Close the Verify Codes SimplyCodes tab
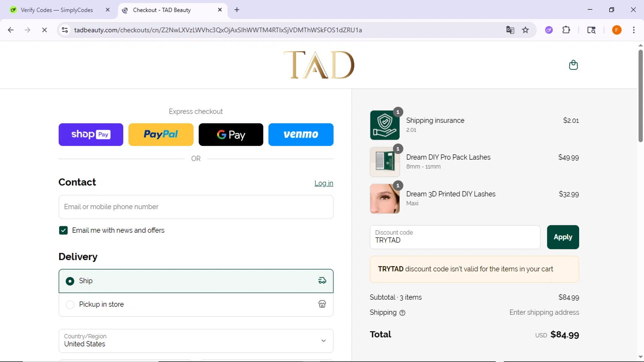Screen dimensions: 644x362 point(107,10)
